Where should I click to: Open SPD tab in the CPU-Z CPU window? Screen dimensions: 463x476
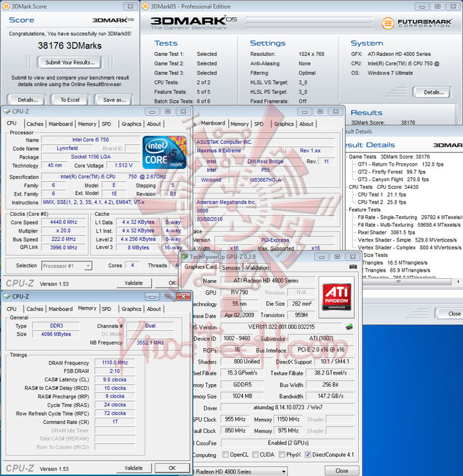tap(106, 124)
